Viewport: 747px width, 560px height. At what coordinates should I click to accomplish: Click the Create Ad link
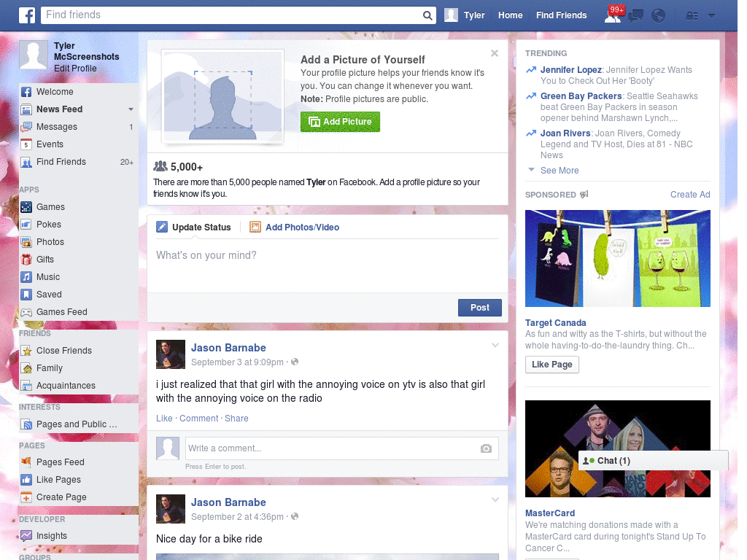690,194
